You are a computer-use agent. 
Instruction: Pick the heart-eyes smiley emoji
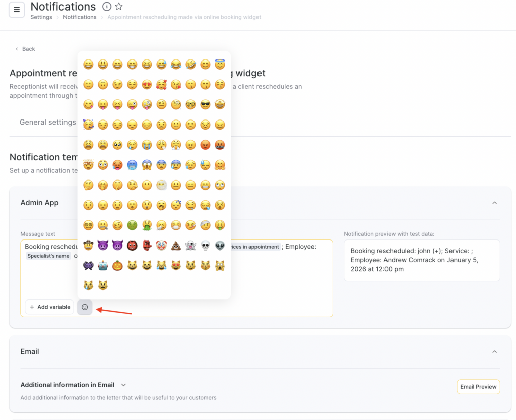pos(147,85)
